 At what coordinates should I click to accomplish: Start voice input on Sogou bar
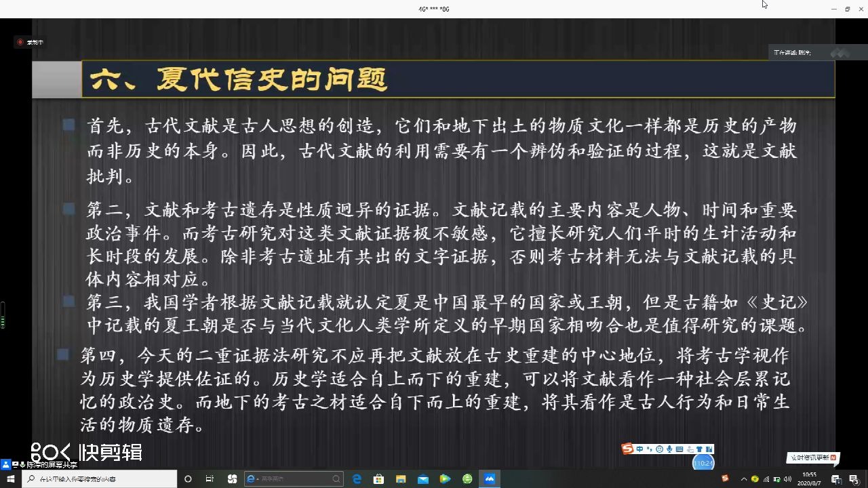point(669,449)
